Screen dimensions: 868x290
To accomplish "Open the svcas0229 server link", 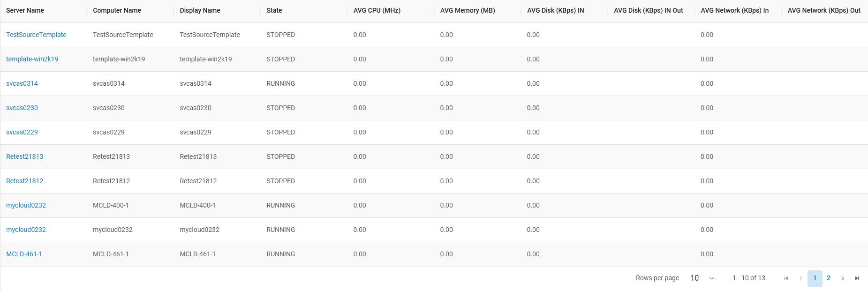I will 22,132.
